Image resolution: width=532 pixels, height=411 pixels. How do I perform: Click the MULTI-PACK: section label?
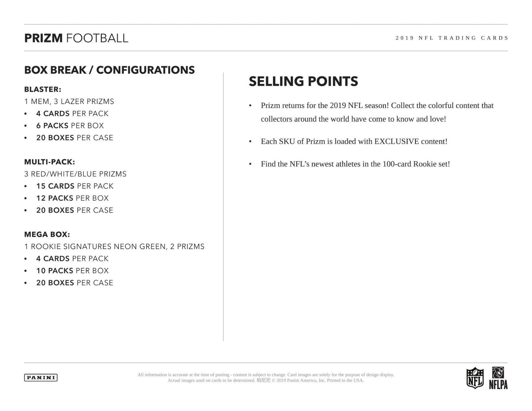(x=49, y=162)
